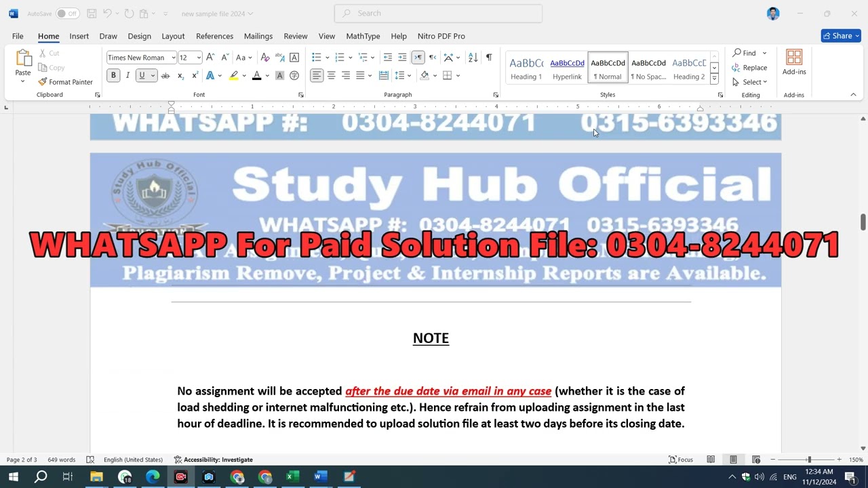Justify the paragraph text
The width and height of the screenshot is (868, 488).
pyautogui.click(x=360, y=75)
